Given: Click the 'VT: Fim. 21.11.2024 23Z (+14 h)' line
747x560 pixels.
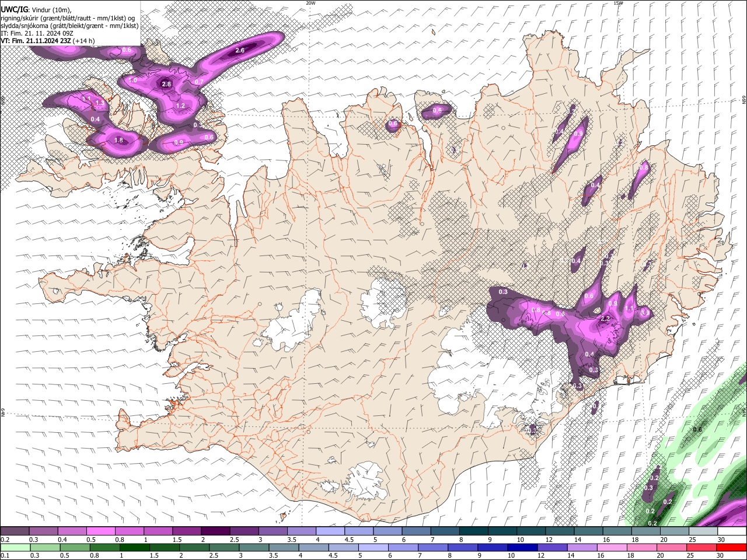Looking at the screenshot, I should coord(48,41).
